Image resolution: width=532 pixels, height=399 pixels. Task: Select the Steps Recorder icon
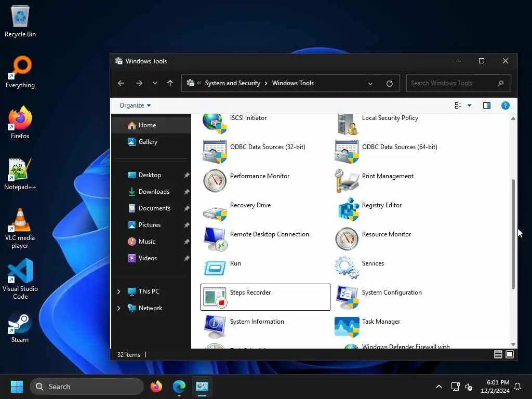click(215, 297)
